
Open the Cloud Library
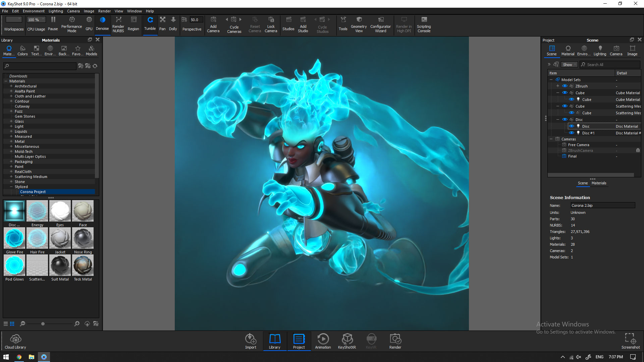click(x=15, y=342)
